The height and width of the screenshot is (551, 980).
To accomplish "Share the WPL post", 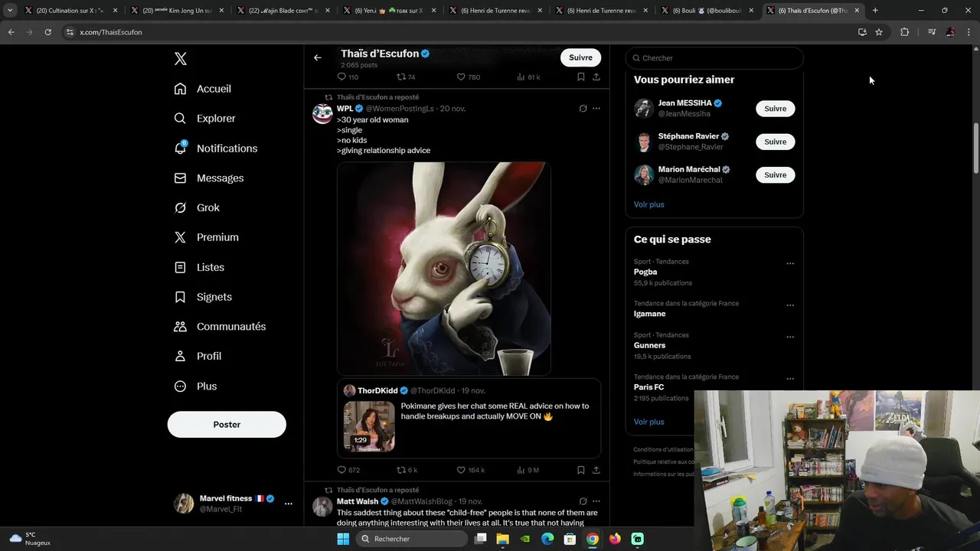I will tap(596, 470).
